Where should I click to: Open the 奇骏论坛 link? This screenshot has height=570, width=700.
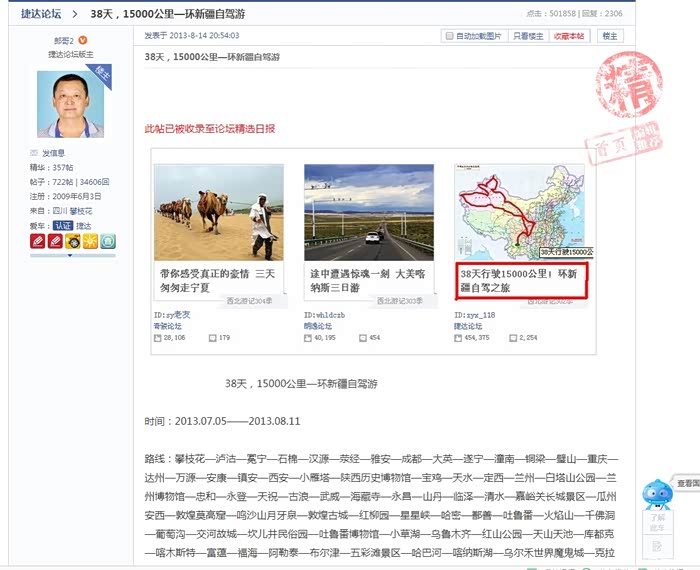point(167,326)
